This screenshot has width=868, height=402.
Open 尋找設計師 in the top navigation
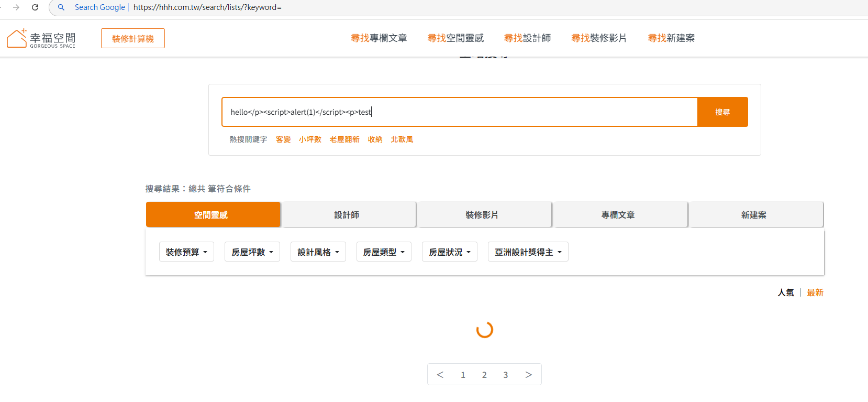[527, 38]
